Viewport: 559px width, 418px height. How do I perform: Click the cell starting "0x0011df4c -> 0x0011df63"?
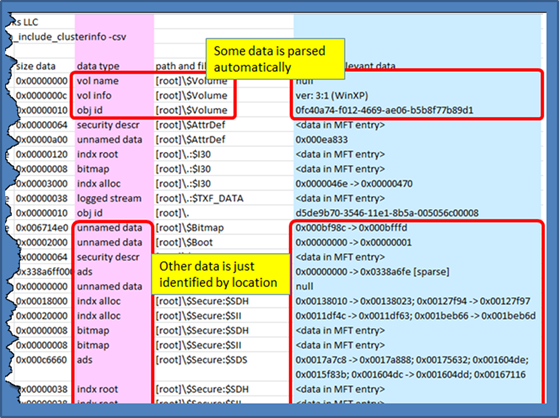coord(415,316)
